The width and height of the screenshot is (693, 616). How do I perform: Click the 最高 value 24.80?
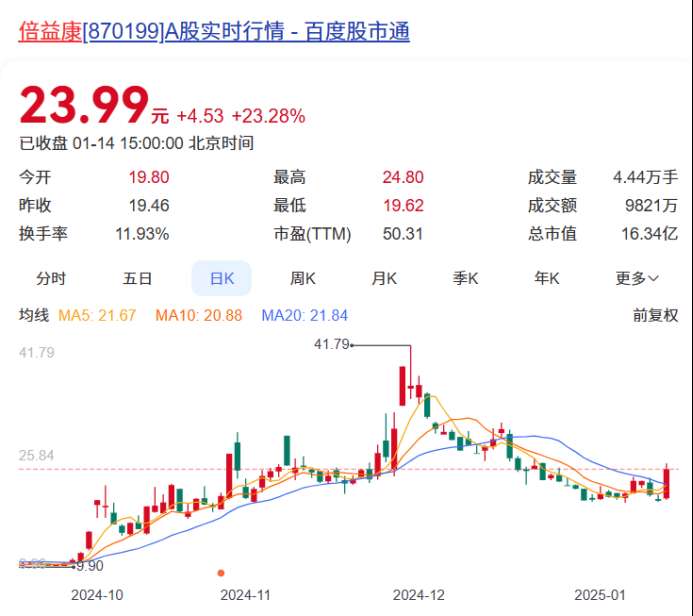pos(403,177)
